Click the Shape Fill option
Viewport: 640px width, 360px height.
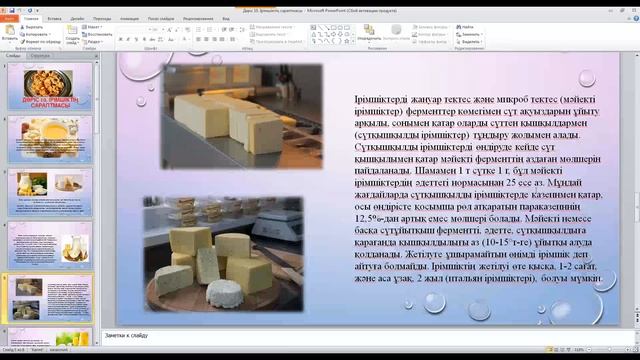tap(431, 27)
